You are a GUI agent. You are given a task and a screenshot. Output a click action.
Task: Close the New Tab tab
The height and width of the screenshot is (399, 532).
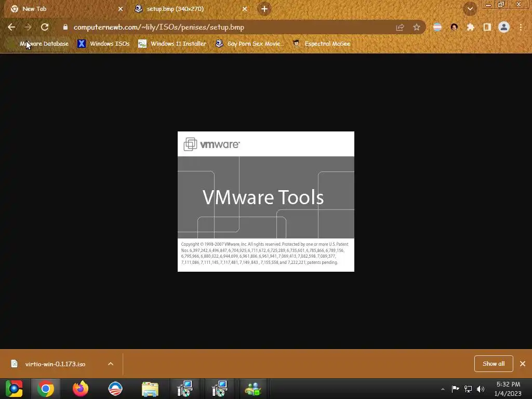point(121,9)
